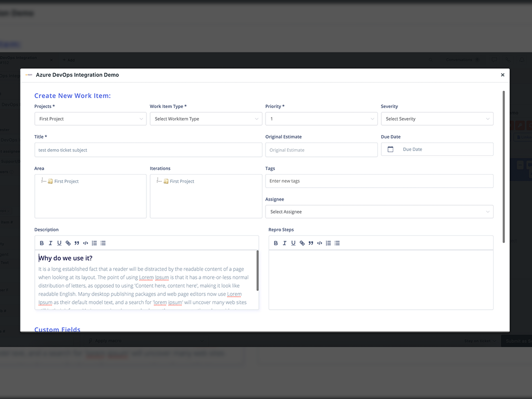The image size is (532, 399).
Task: Click the Custom Fields heading link
Action: coord(57,329)
